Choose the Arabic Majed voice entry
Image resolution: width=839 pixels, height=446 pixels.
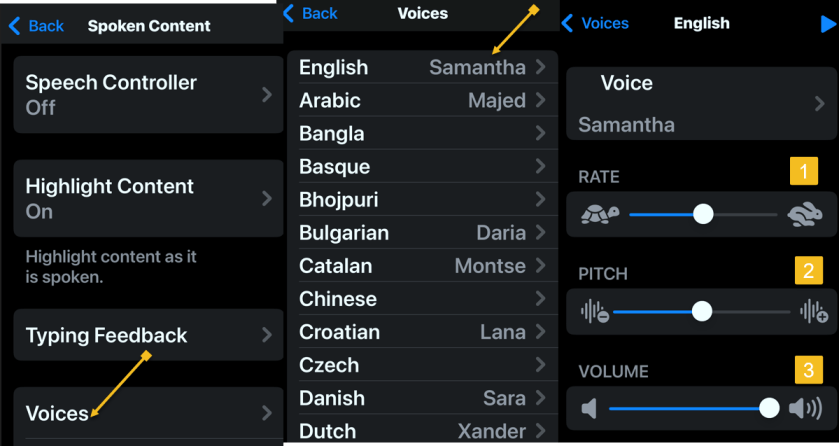422,100
